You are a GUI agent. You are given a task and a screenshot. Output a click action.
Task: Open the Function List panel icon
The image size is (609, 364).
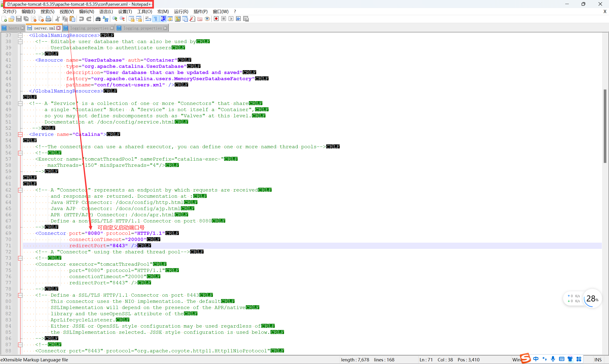[192, 19]
